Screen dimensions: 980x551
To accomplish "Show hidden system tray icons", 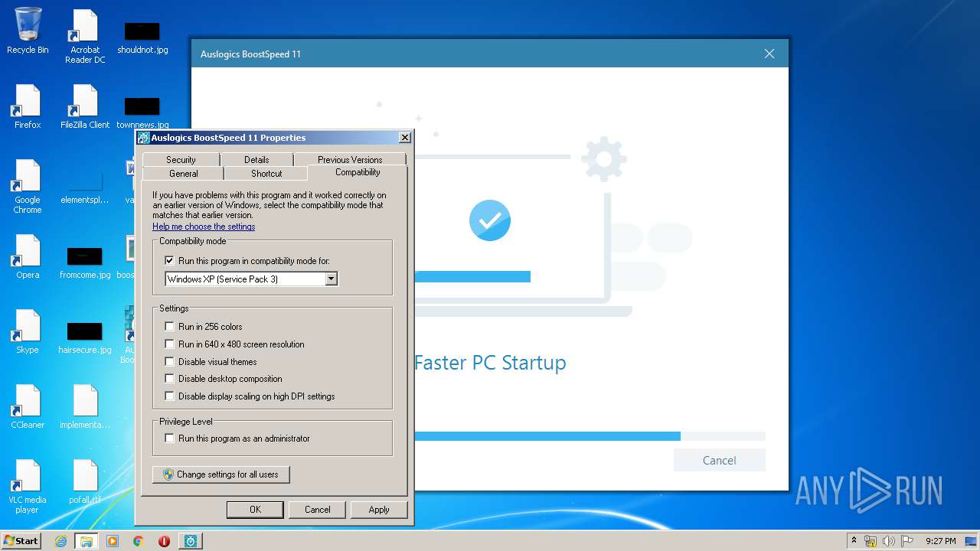I will tap(854, 541).
